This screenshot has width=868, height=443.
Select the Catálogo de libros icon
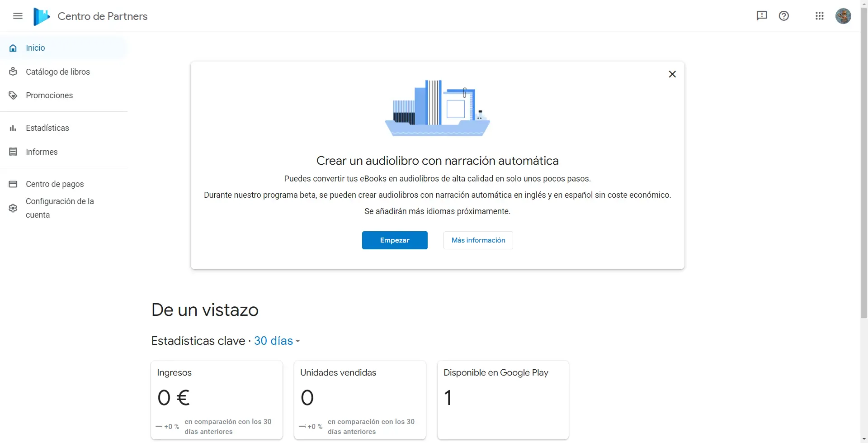pyautogui.click(x=13, y=71)
